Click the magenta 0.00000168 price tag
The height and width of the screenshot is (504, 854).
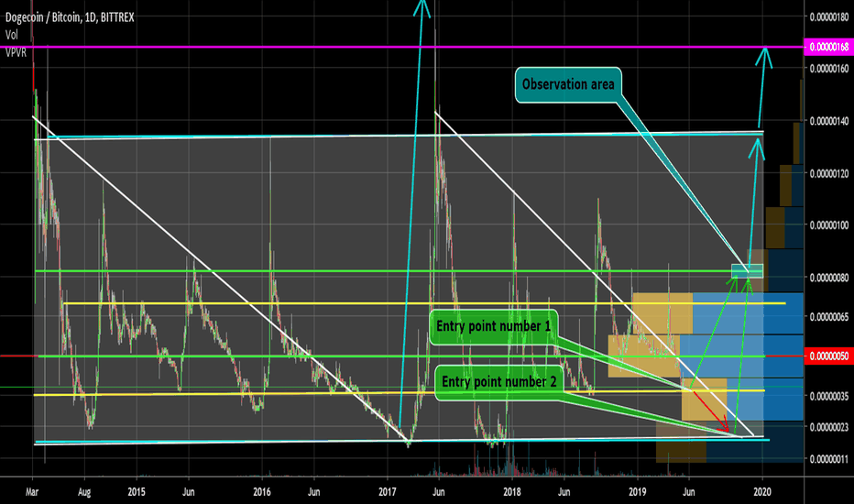(828, 47)
